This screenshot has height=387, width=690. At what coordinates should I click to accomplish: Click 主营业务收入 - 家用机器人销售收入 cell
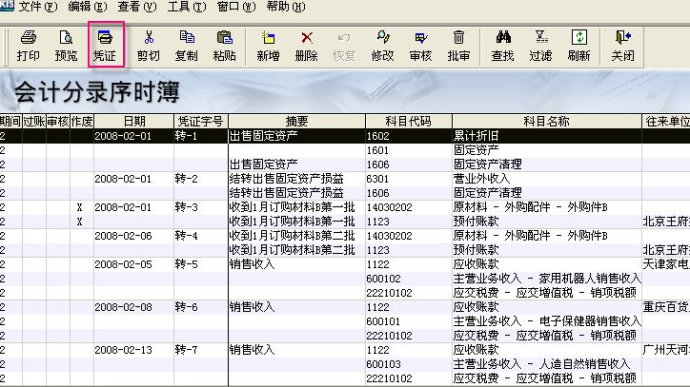click(547, 279)
